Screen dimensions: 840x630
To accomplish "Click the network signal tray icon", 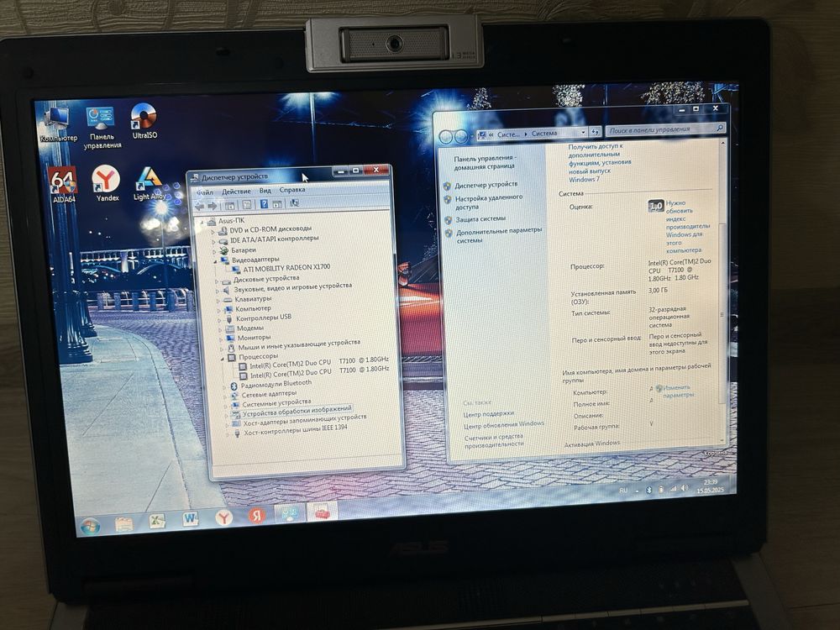I will (672, 489).
